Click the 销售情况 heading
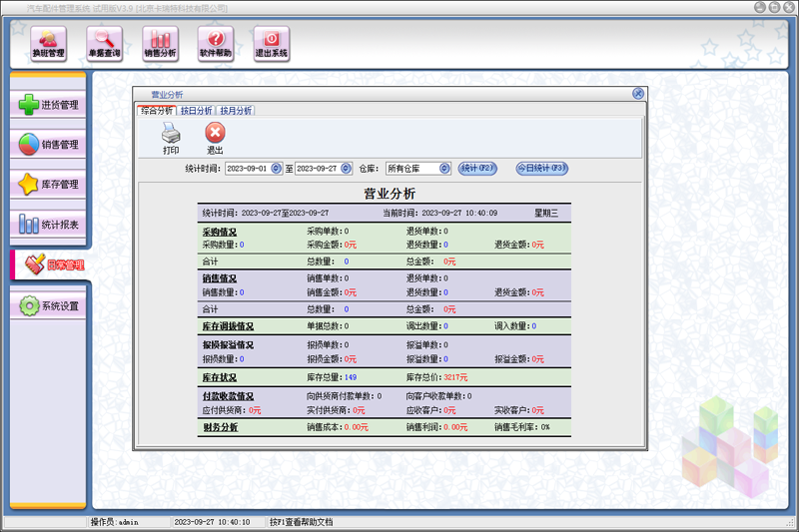 [220, 279]
